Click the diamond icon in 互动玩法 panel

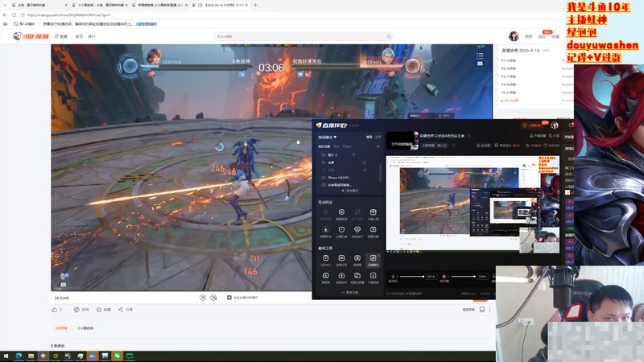[x=357, y=230]
